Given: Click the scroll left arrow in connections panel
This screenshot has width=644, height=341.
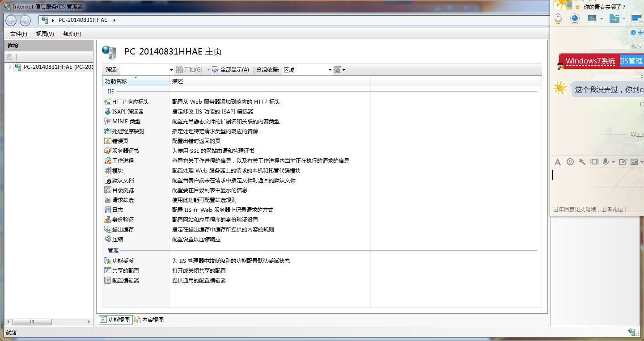Looking at the screenshot, I should [x=8, y=322].
